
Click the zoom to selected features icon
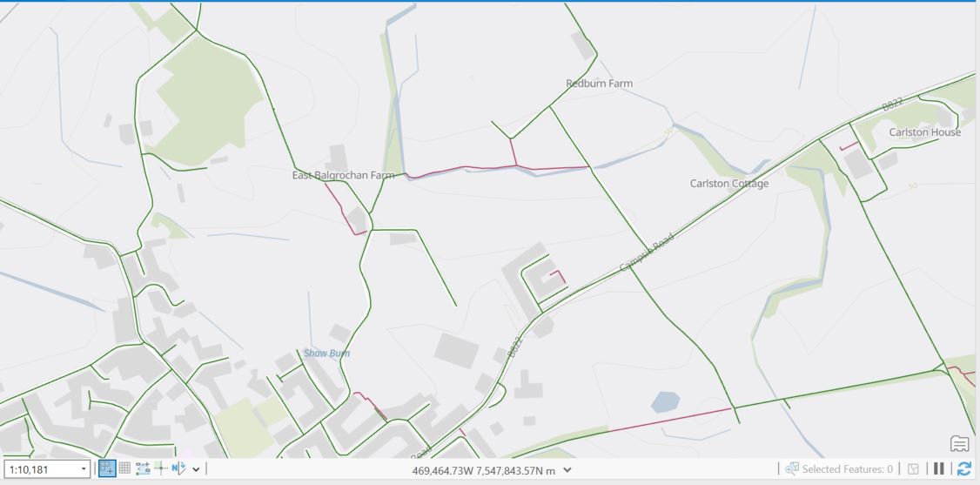coord(792,468)
